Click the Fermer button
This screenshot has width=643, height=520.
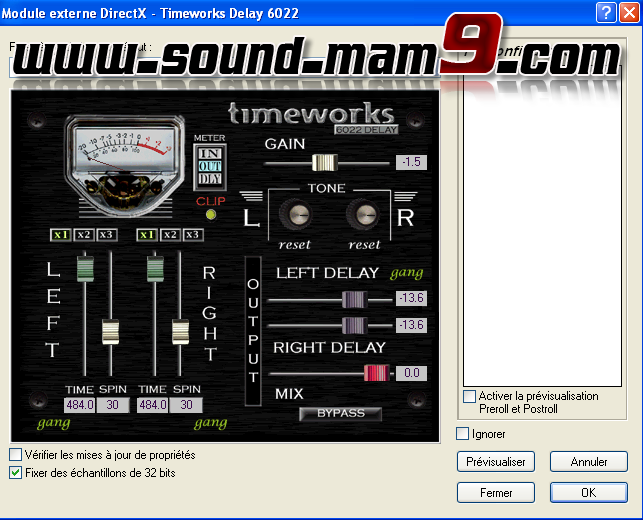(x=496, y=493)
